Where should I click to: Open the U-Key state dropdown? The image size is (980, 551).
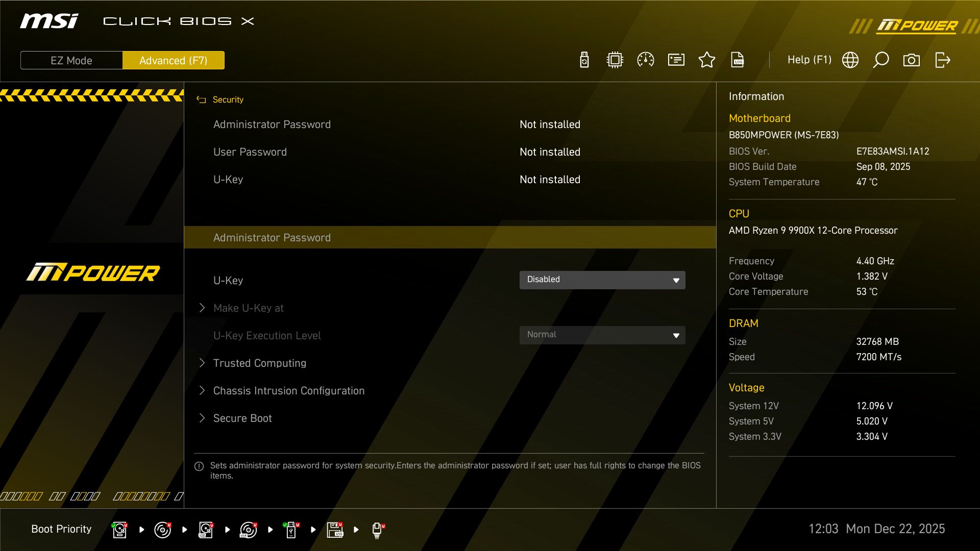click(602, 280)
